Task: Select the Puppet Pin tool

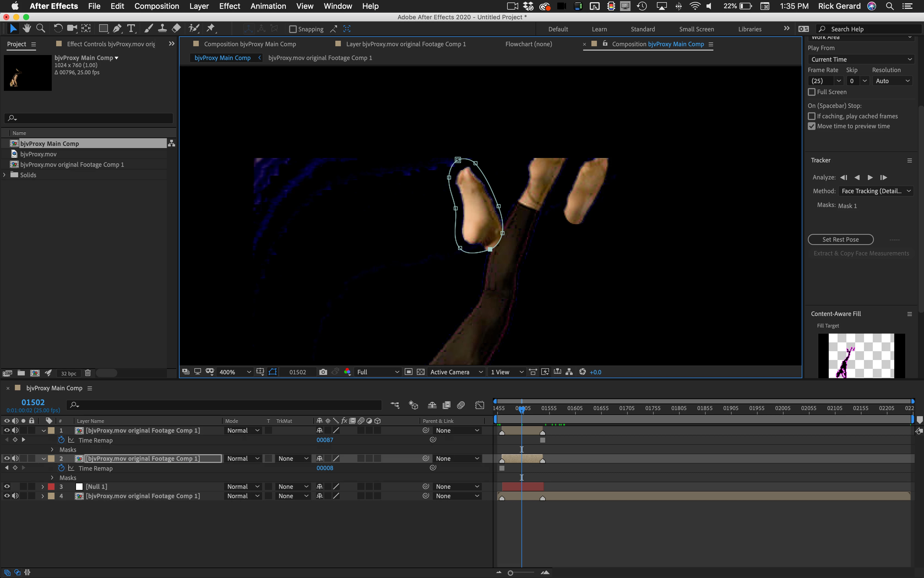Action: click(211, 29)
